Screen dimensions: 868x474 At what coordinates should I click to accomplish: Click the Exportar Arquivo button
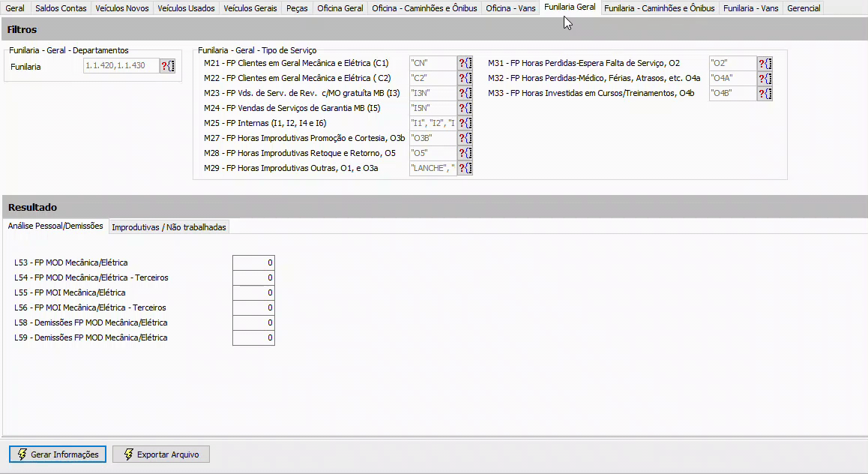pos(161,454)
